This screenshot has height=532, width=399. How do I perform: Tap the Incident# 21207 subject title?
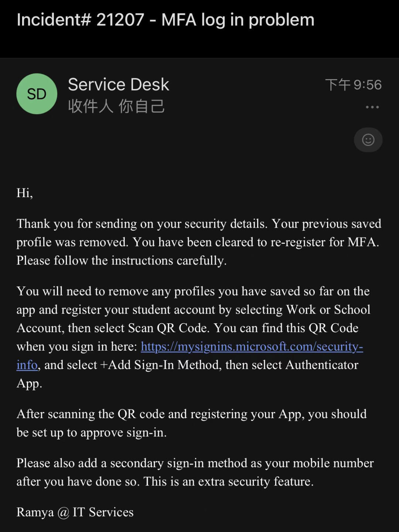pos(166,20)
